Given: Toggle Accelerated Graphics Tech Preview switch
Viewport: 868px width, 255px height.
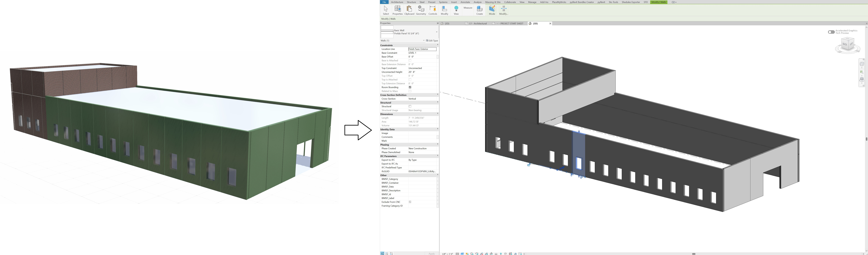Looking at the screenshot, I should [831, 32].
